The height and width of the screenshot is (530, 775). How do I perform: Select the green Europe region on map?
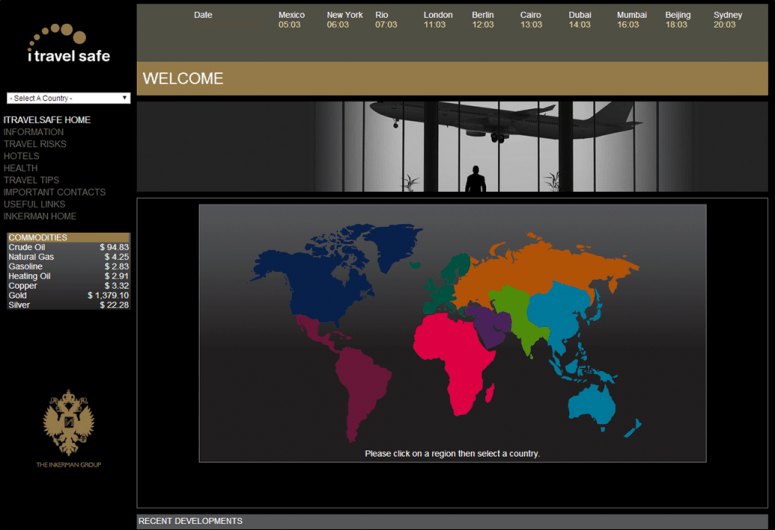(x=442, y=292)
